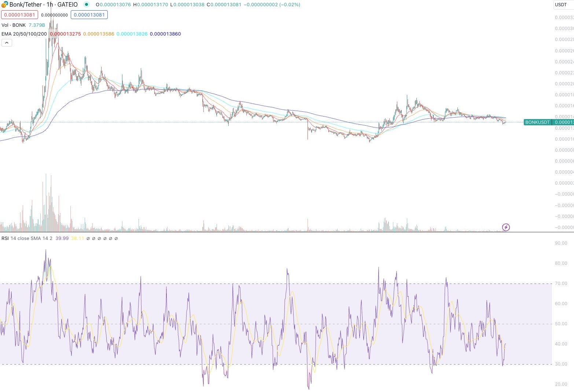The height and width of the screenshot is (392, 574).
Task: Click the open price value 0.000013076
Action: point(115,5)
